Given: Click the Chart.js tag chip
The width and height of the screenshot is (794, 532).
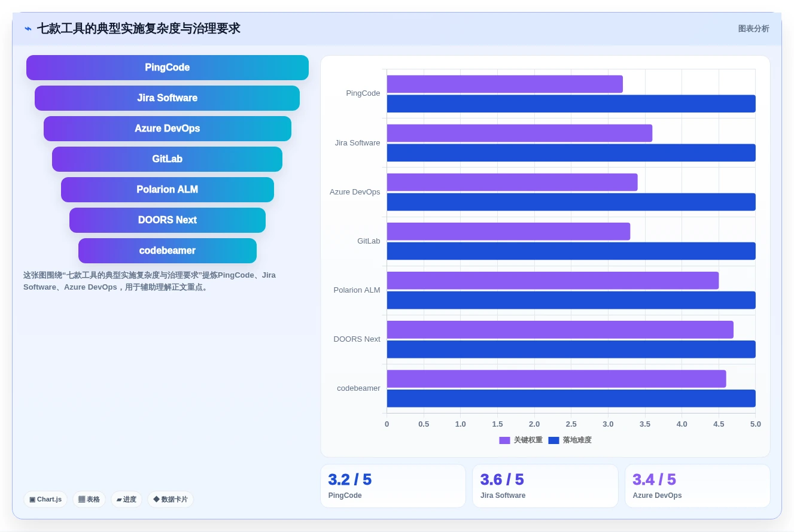Looking at the screenshot, I should (x=45, y=499).
